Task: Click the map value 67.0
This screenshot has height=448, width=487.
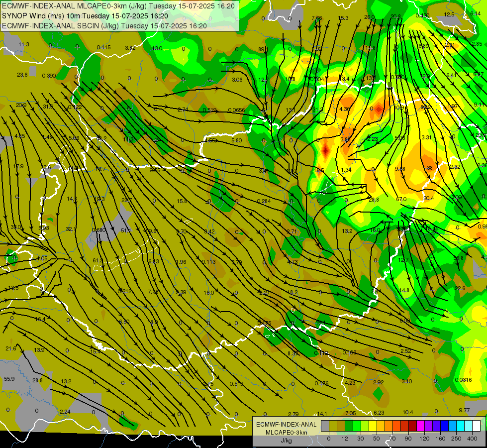Action: 401,199
